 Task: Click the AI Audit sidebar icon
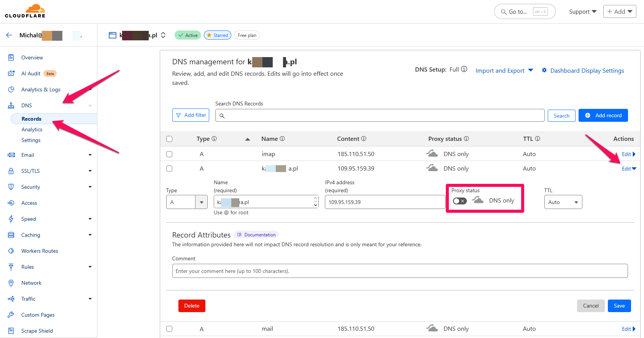[x=11, y=73]
